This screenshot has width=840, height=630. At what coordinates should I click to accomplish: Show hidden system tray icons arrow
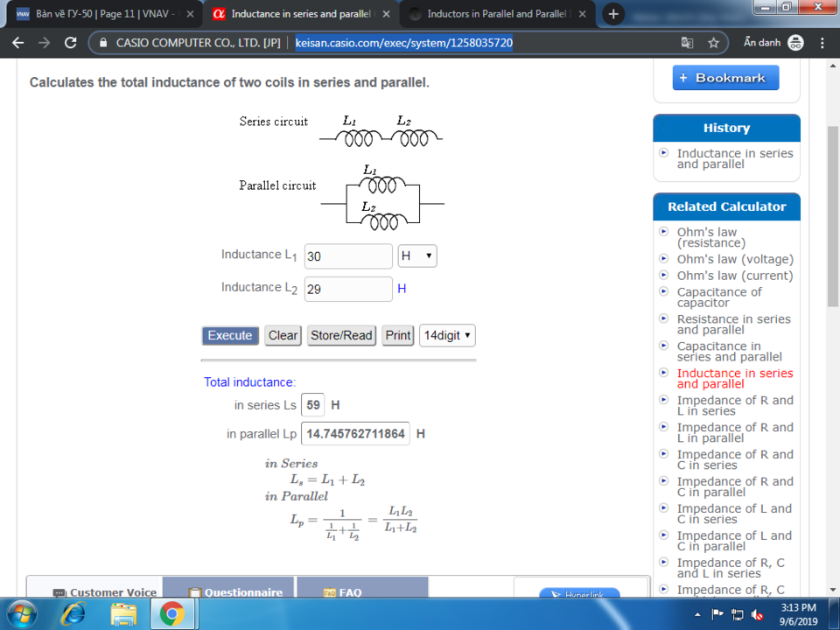[x=697, y=614]
